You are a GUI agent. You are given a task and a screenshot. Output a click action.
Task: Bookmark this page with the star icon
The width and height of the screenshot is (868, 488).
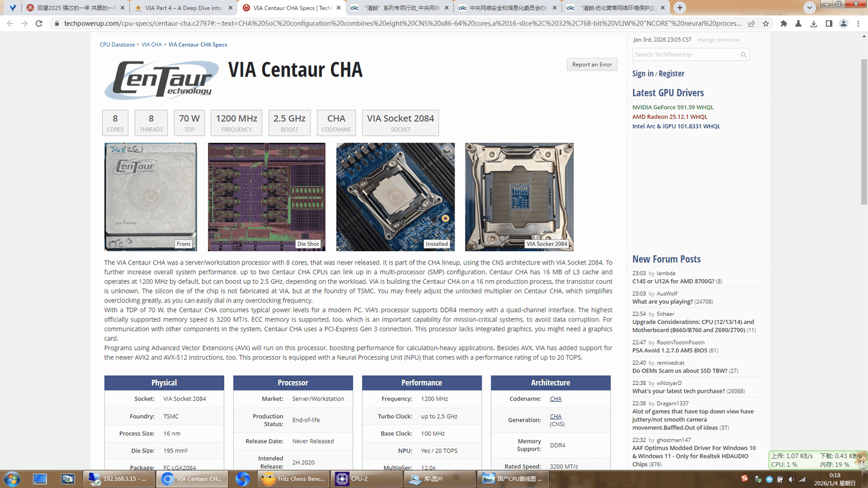[x=766, y=23]
